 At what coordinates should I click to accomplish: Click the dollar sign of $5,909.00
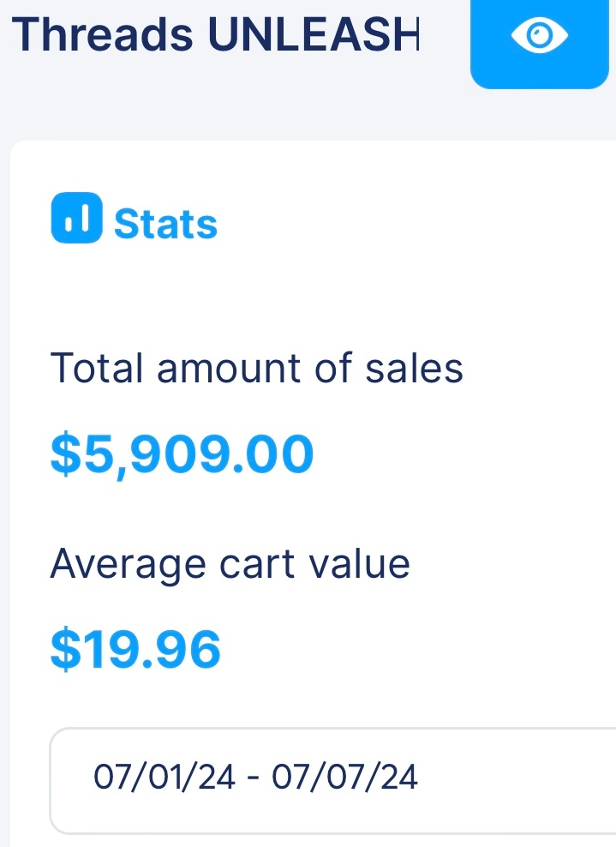(x=64, y=454)
